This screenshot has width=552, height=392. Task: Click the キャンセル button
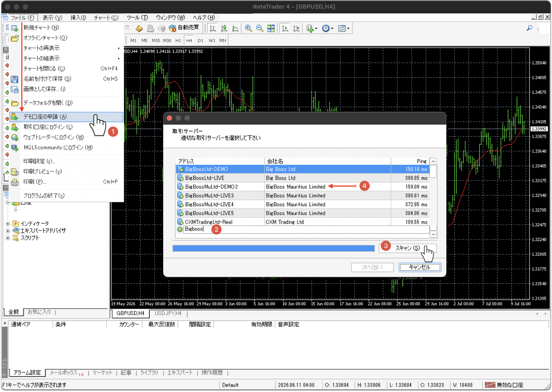click(x=420, y=267)
